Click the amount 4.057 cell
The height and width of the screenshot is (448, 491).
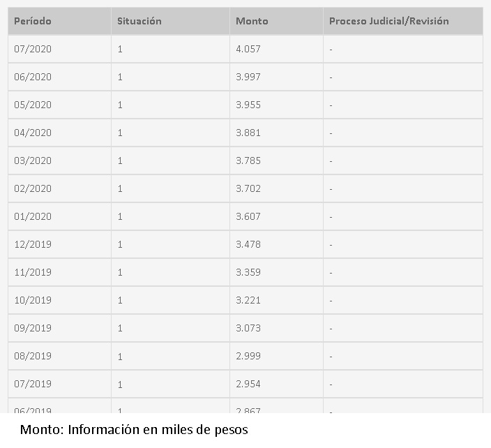276,49
